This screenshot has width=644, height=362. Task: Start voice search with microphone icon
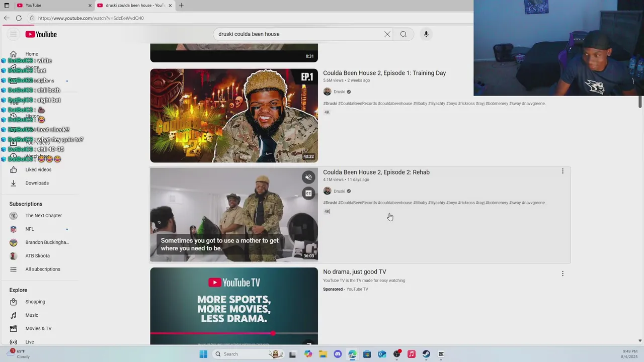[426, 34]
